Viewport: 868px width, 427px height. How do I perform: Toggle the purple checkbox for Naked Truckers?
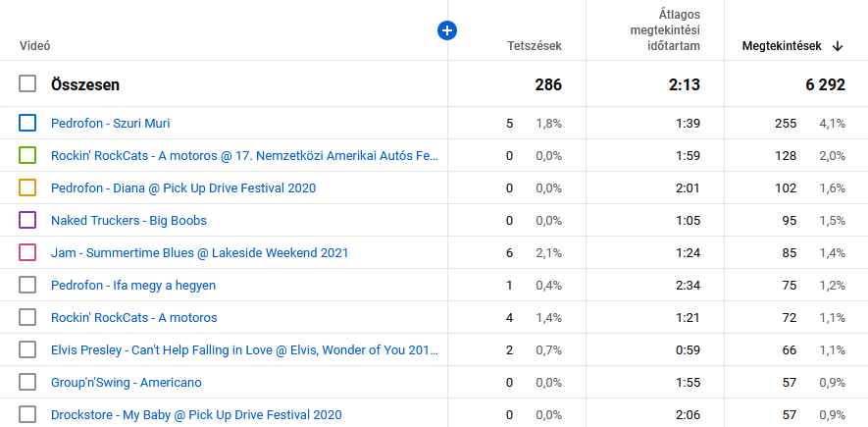click(27, 221)
